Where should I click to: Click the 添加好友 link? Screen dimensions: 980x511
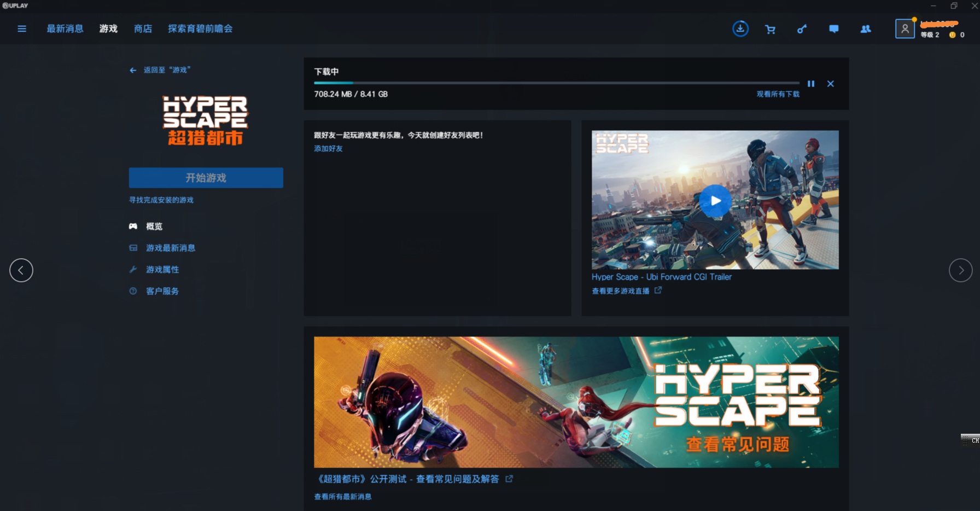[328, 149]
